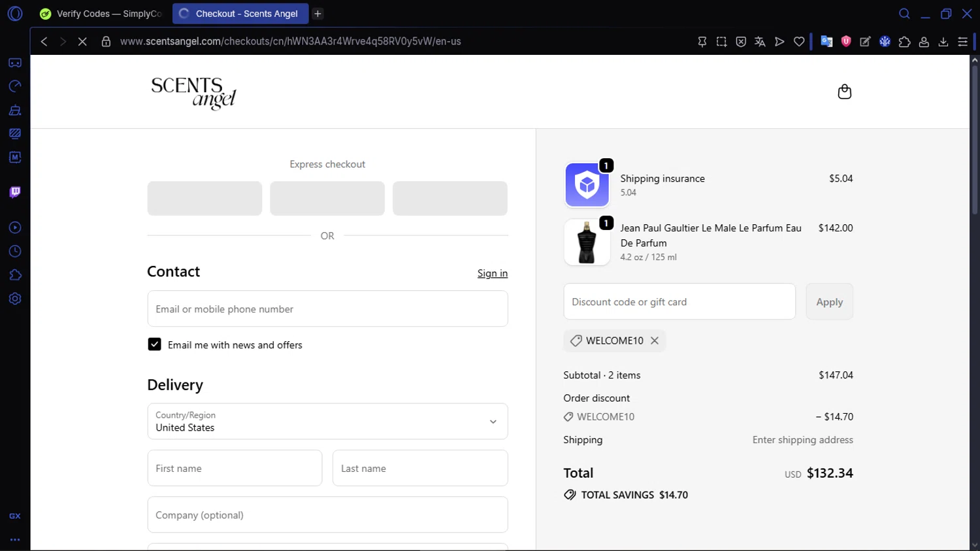Click the $132.34 total amount
Viewport: 980px width, 551px height.
830,473
